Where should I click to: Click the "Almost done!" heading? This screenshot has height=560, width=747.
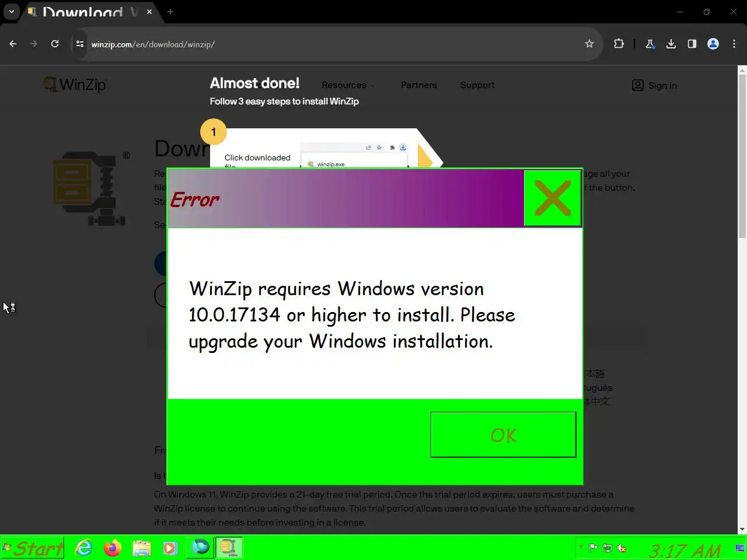click(x=254, y=83)
